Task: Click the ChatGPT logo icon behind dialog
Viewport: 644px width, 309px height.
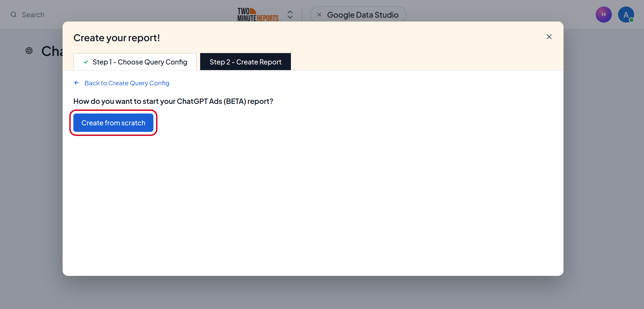Action: pyautogui.click(x=29, y=51)
